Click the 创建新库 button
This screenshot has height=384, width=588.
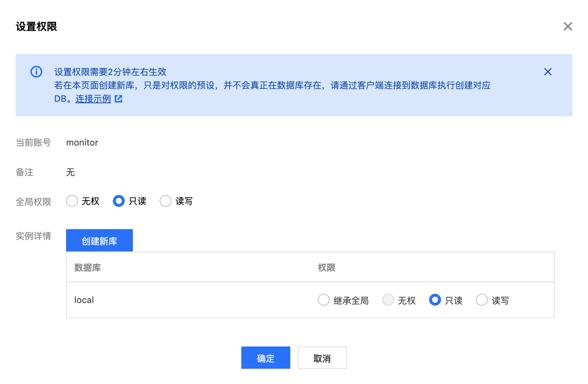(x=99, y=241)
